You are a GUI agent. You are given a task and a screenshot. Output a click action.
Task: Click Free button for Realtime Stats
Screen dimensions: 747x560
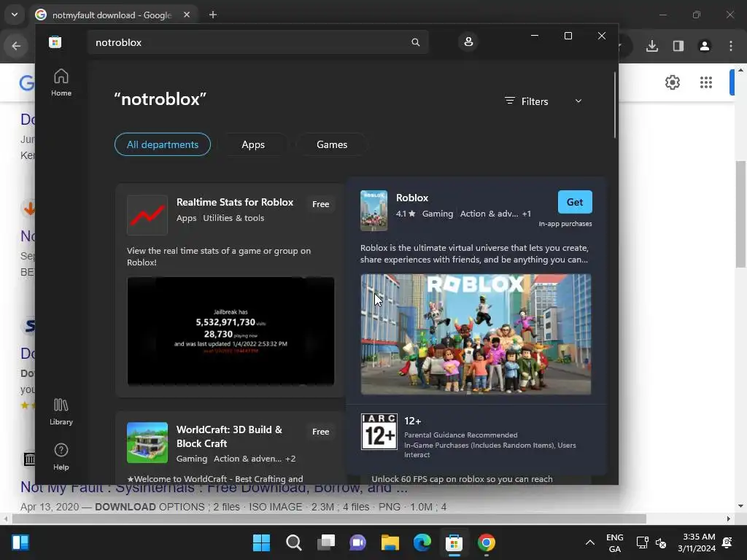coord(321,204)
